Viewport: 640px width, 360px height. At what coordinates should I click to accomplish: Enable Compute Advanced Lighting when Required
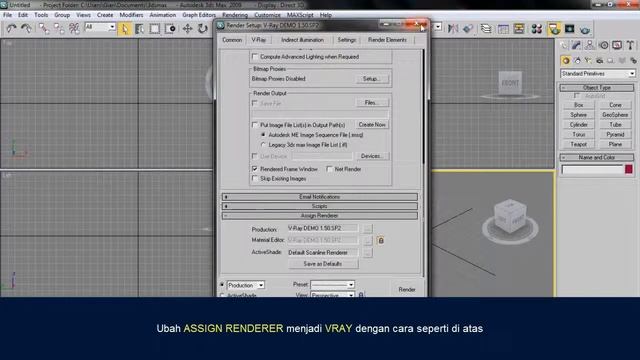(x=255, y=57)
